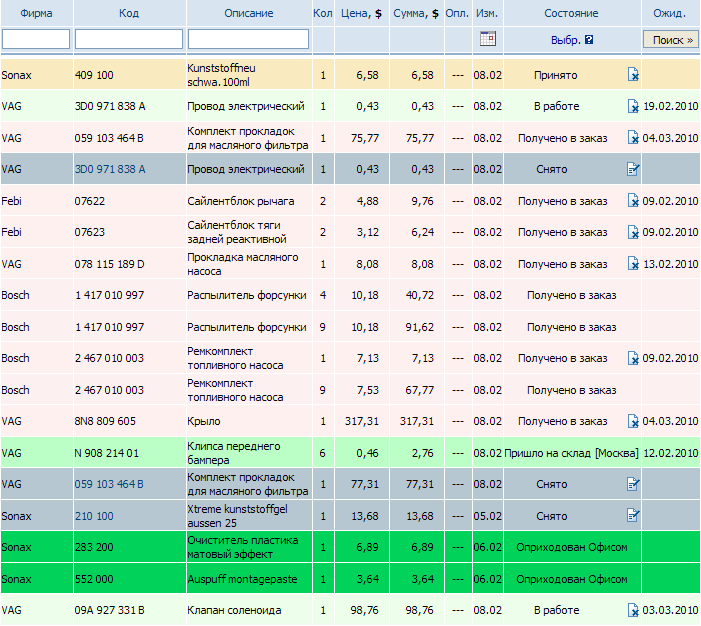Cancel icon in VAG 3D0 971 838 A 'В работе' row
701x626 pixels.
[x=633, y=106]
